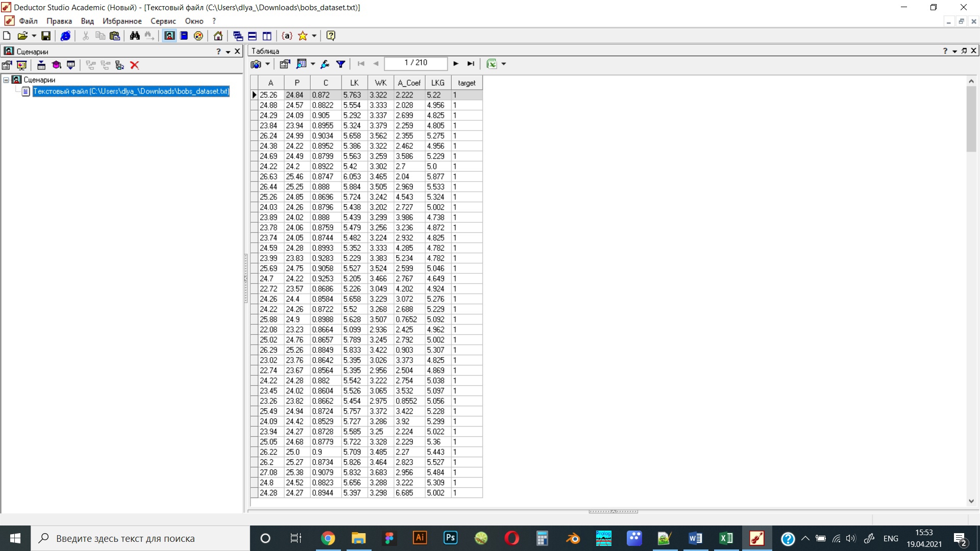Open the help question mark icon

[x=331, y=36]
